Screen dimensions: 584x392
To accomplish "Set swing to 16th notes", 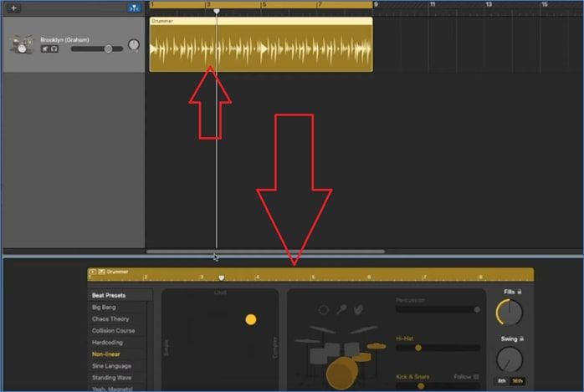I will 516,380.
